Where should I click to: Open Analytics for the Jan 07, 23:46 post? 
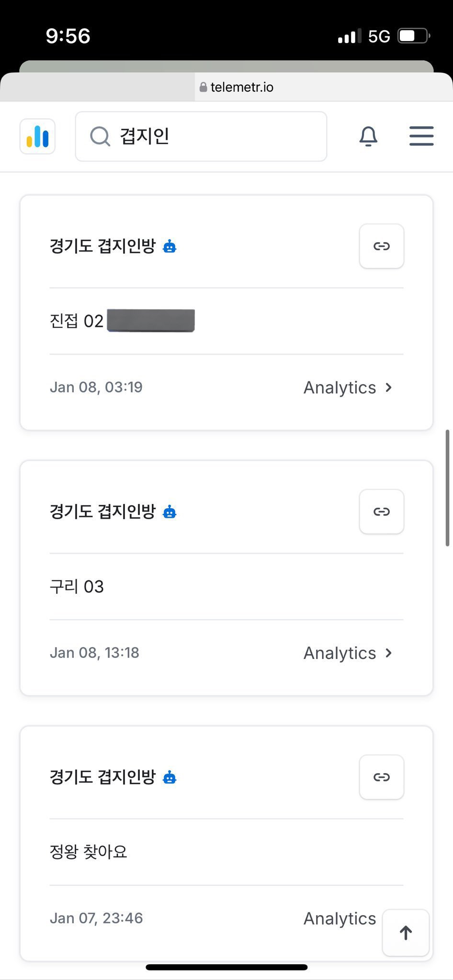pos(340,918)
